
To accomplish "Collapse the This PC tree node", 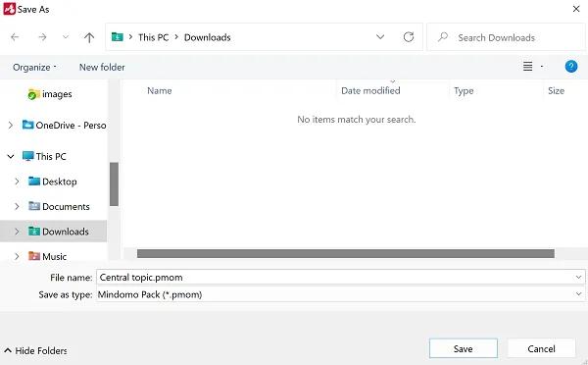I will 11,156.
